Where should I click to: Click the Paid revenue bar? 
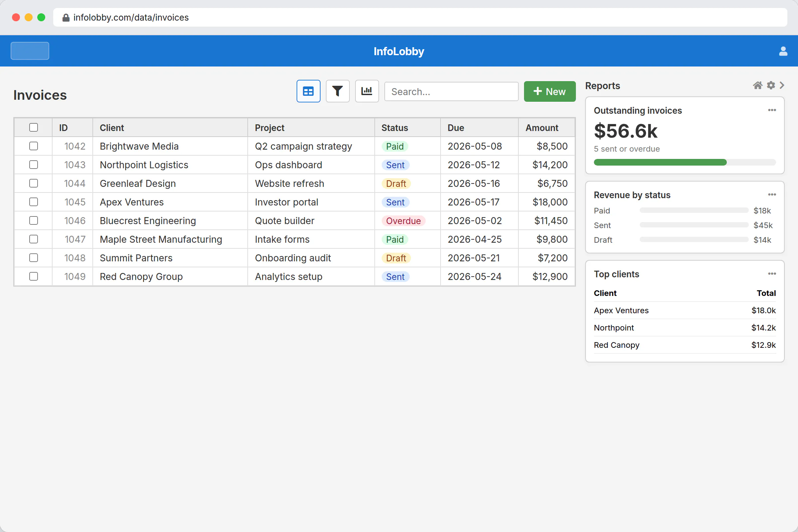(x=694, y=210)
